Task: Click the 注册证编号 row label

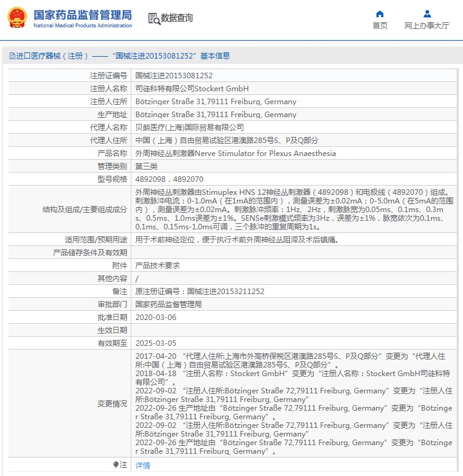Action: pos(109,76)
